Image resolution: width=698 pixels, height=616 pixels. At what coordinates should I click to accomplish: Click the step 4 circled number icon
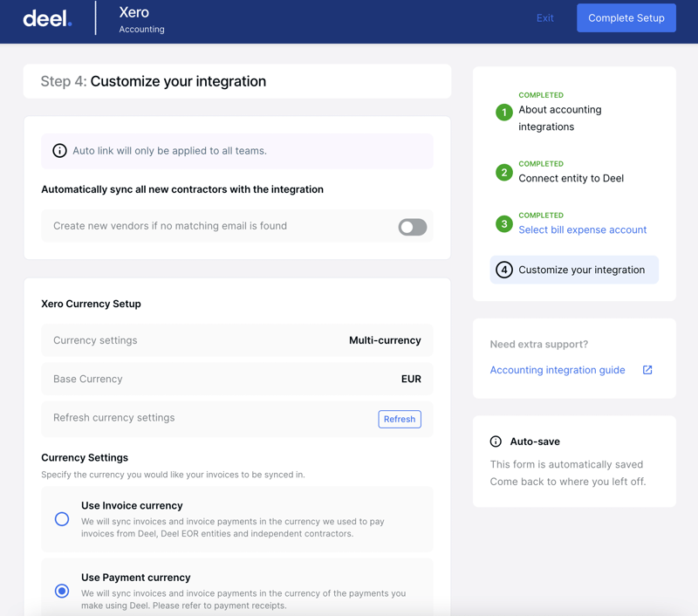(x=504, y=270)
